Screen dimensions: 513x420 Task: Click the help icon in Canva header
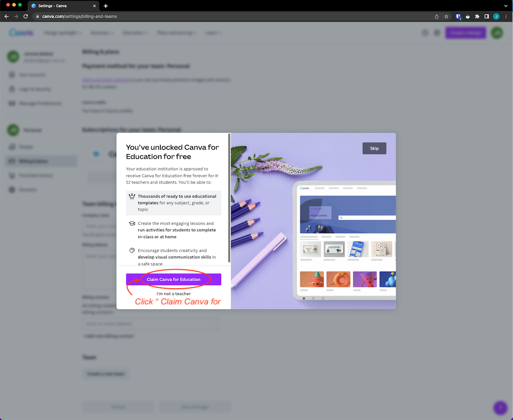(425, 33)
